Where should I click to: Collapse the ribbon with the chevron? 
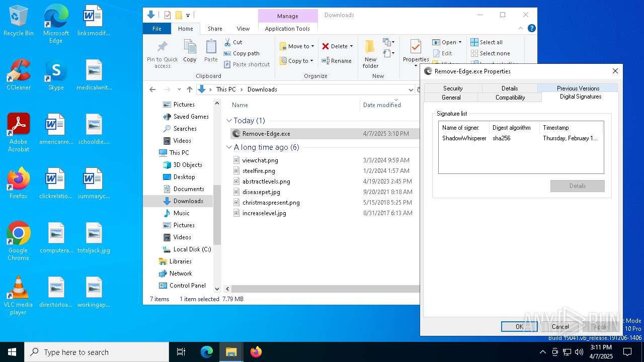[521, 29]
